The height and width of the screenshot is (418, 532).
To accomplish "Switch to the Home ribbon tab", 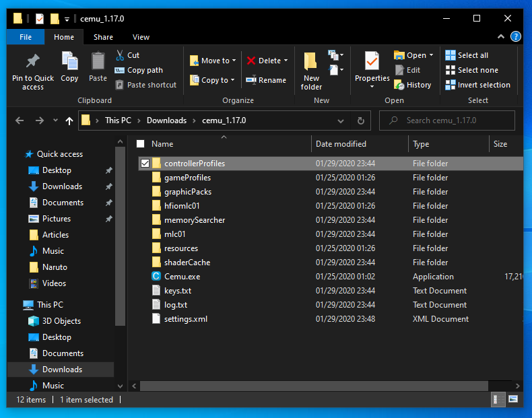I will coord(64,37).
